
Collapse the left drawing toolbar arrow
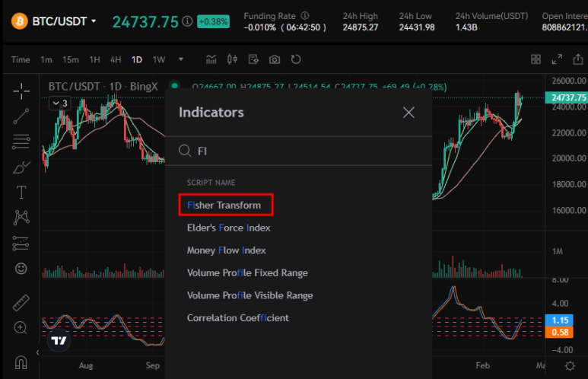(37, 352)
